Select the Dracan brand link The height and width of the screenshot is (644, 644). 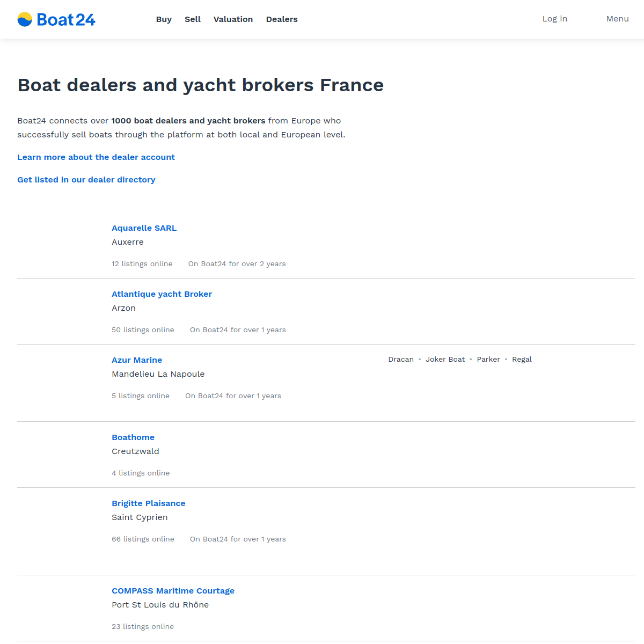pos(401,359)
